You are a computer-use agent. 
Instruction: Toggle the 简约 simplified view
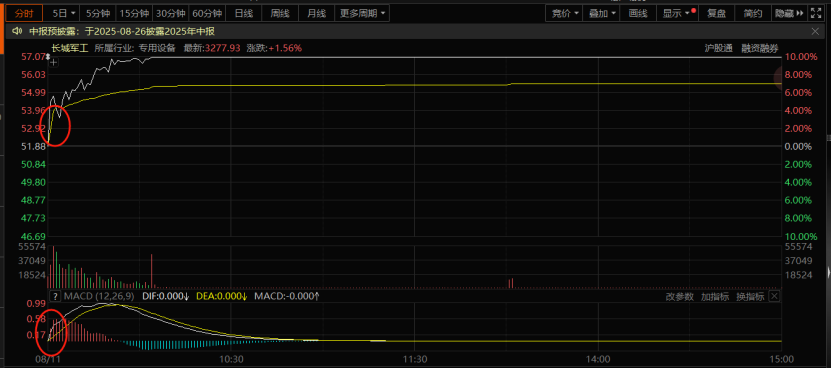click(x=753, y=13)
